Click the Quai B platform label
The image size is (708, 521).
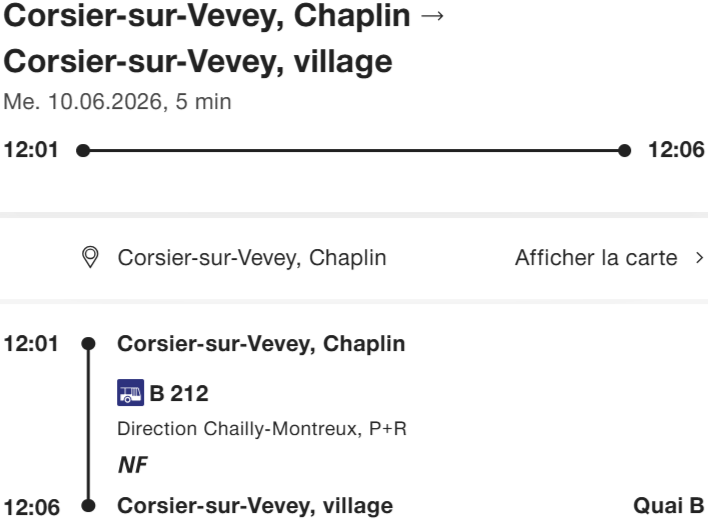669,506
